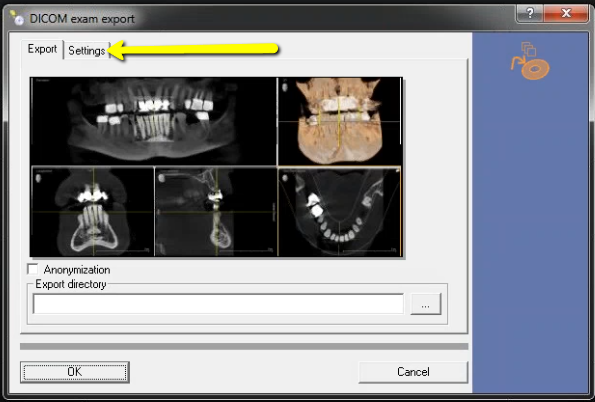Click the export progress bar
Screen dimensions: 595x402
tap(244, 346)
